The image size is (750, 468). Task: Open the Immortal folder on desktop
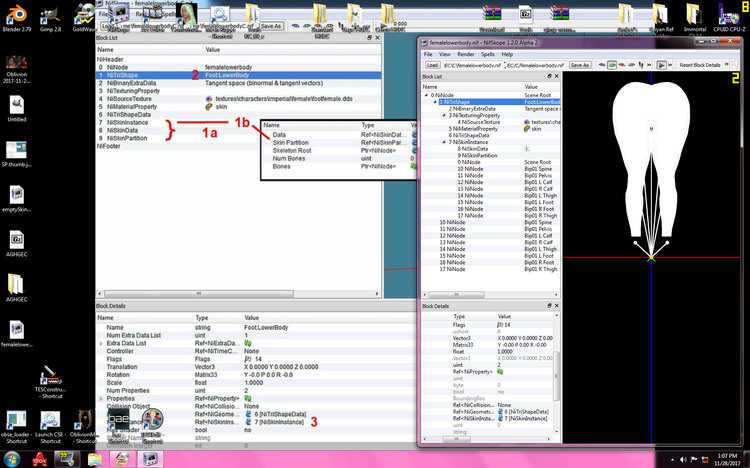695,19
